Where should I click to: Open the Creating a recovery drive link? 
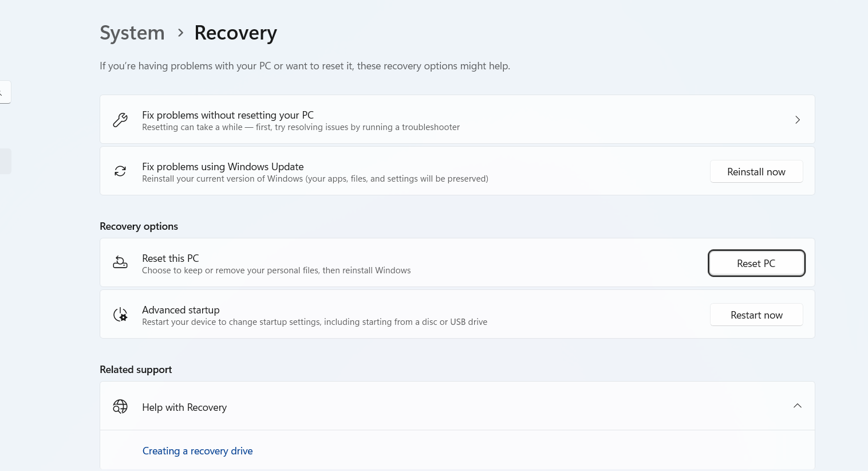(198, 451)
